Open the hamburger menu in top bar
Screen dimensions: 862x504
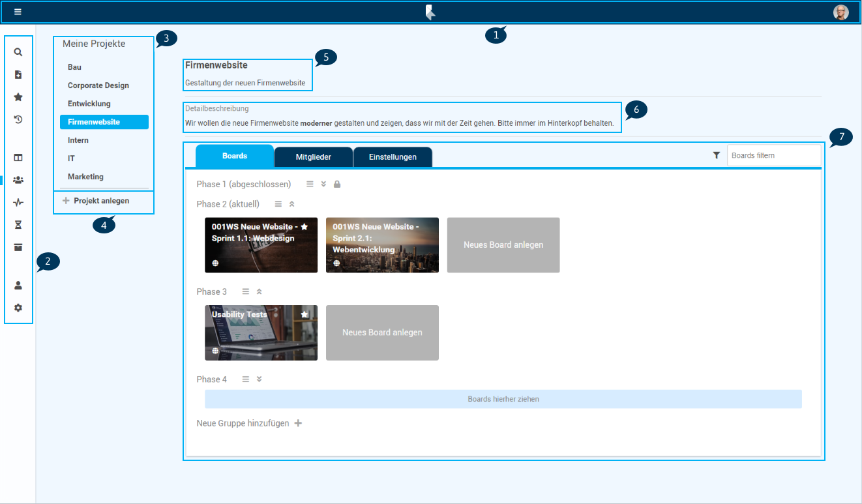[18, 12]
